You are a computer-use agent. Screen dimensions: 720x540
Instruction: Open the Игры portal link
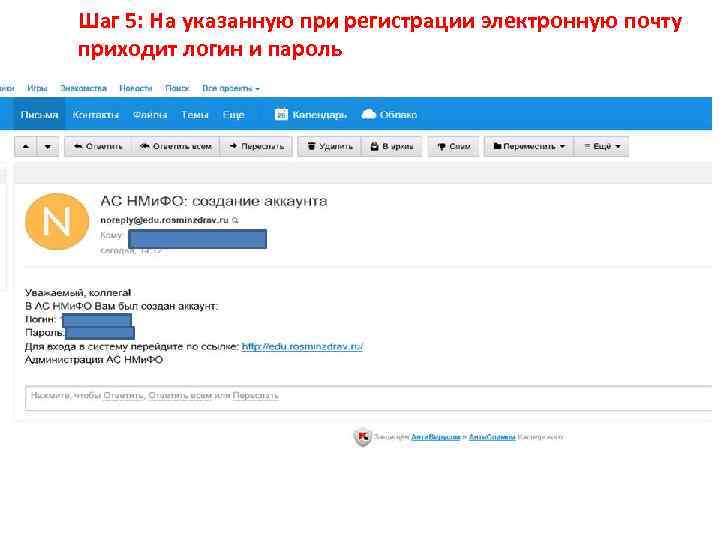pos(37,88)
